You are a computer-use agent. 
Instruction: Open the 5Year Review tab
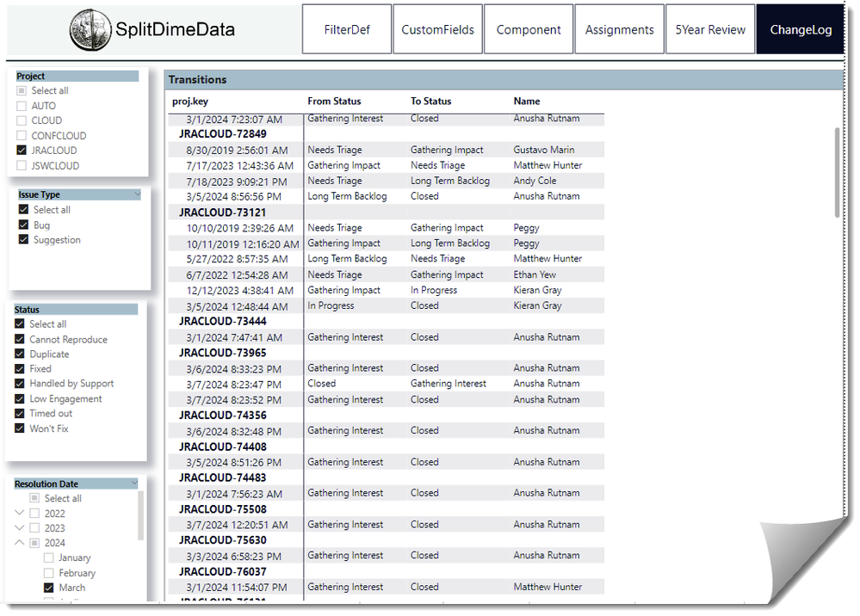(x=710, y=29)
